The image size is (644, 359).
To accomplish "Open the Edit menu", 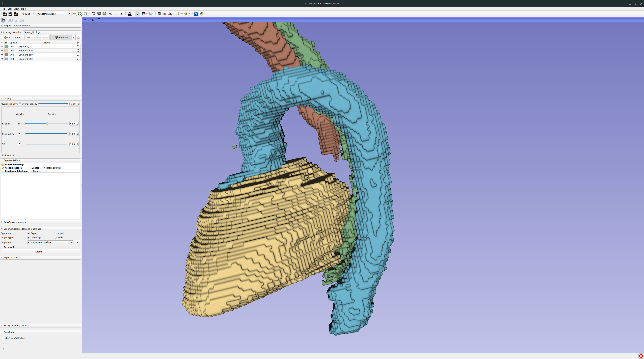I will [x=10, y=9].
